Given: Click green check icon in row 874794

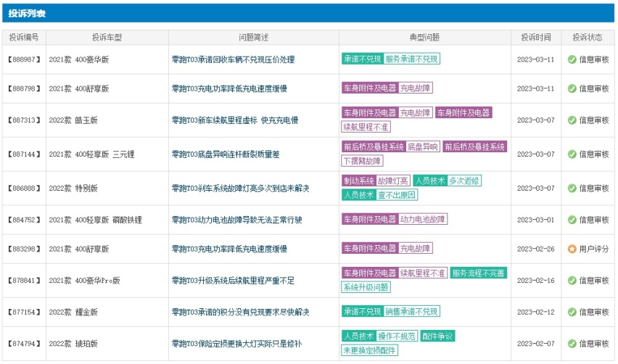Looking at the screenshot, I should point(572,344).
